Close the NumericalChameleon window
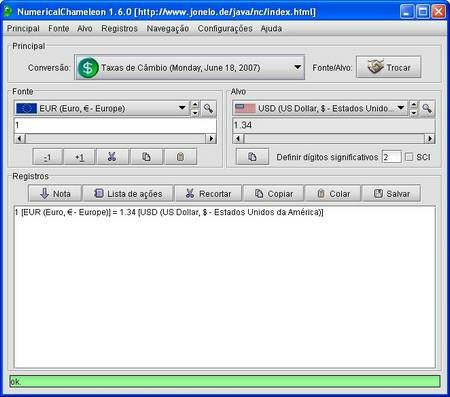The width and height of the screenshot is (450, 397). [439, 12]
